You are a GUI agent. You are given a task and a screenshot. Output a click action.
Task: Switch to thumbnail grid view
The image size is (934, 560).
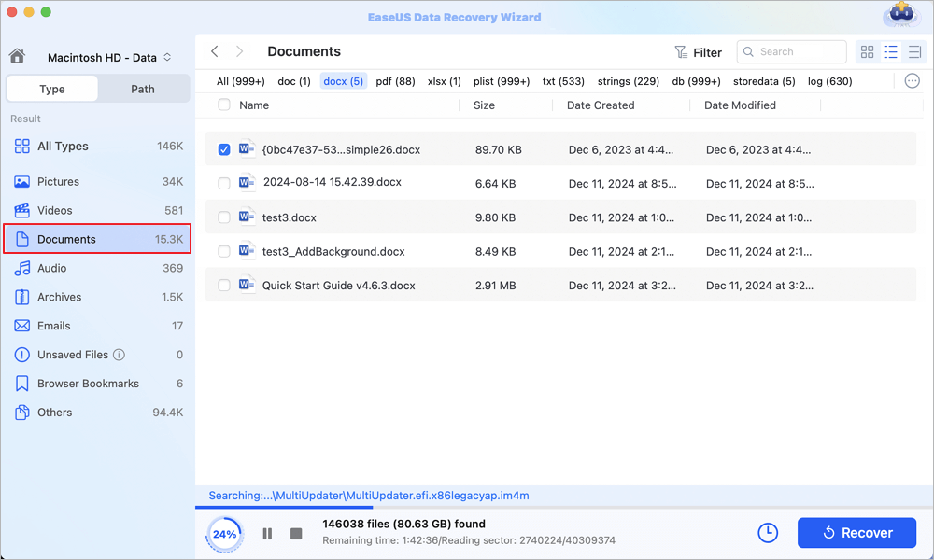(x=867, y=52)
